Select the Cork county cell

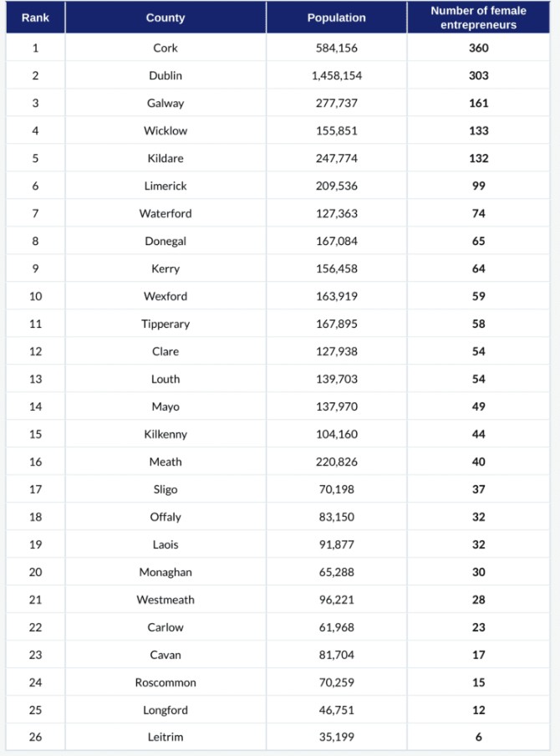click(165, 48)
